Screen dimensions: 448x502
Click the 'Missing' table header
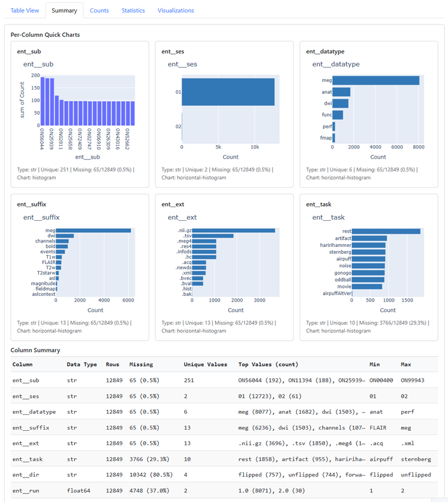pos(141,364)
